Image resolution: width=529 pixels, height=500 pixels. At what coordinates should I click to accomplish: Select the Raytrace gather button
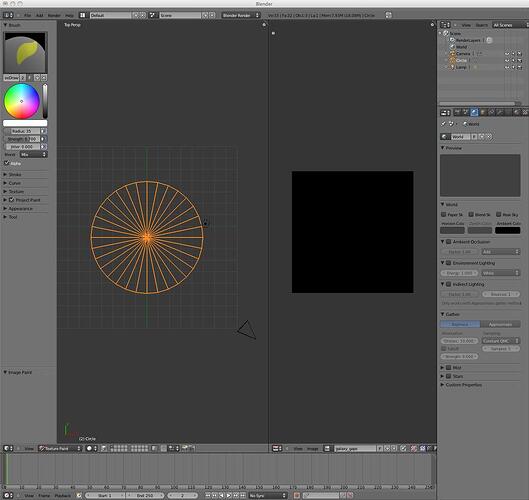pyautogui.click(x=460, y=324)
